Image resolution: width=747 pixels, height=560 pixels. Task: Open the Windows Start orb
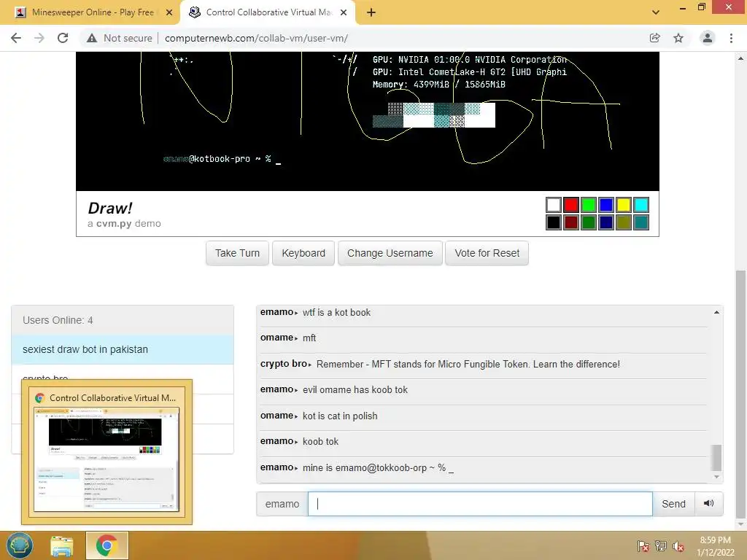[20, 545]
